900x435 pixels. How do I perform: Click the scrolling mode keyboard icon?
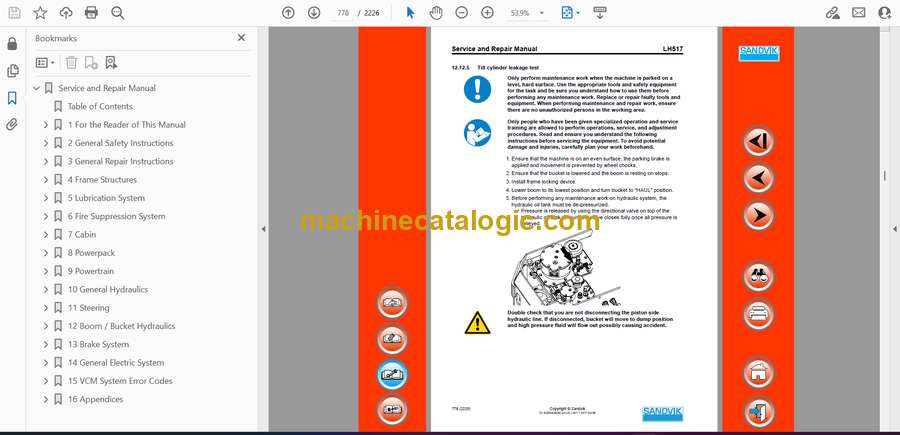tap(600, 13)
